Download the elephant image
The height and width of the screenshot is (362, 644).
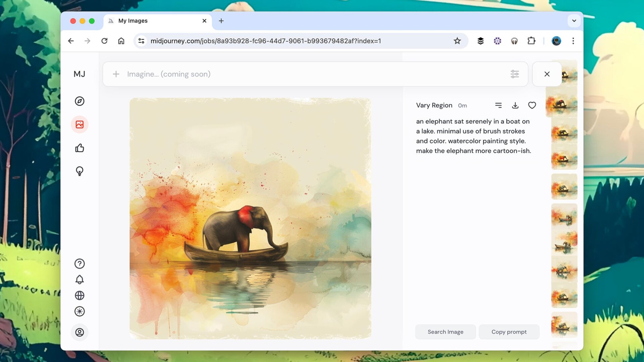pyautogui.click(x=515, y=105)
